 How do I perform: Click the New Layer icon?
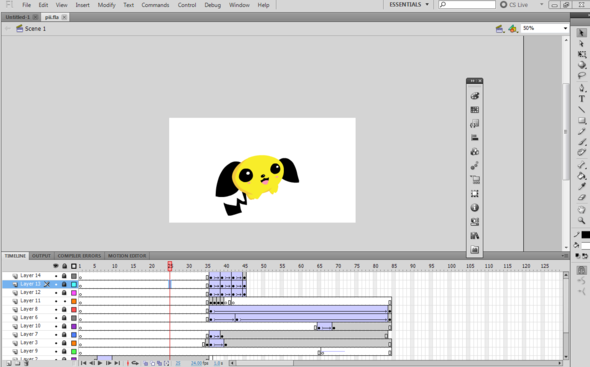[x=9, y=363]
